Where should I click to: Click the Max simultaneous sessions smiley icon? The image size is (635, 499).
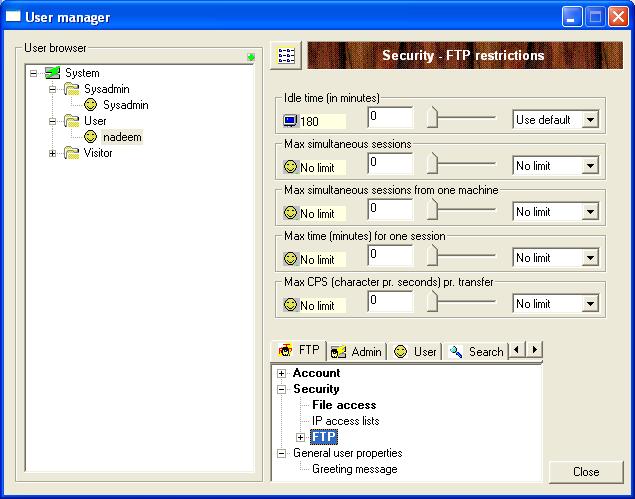tap(291, 167)
